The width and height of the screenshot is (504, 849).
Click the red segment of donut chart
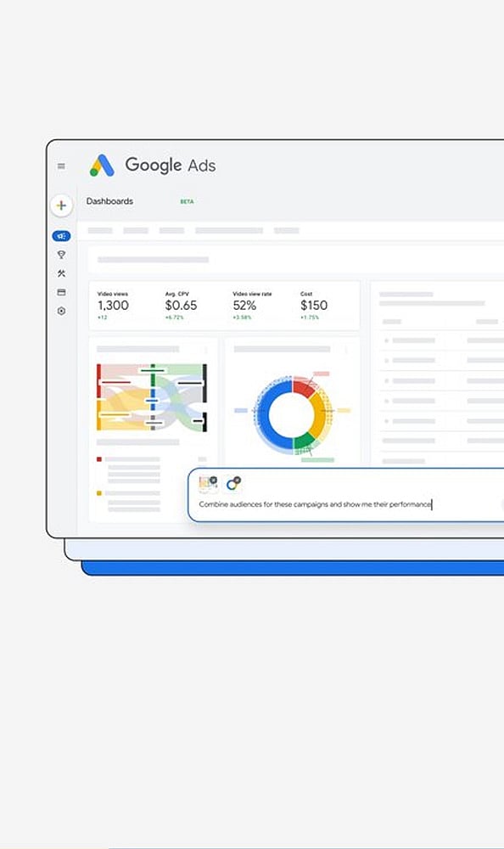tap(303, 388)
